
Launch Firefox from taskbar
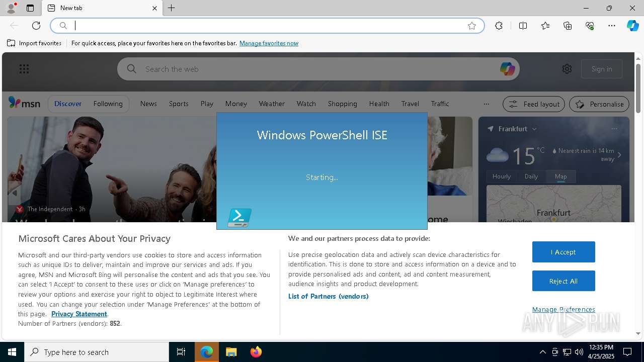pos(256,352)
